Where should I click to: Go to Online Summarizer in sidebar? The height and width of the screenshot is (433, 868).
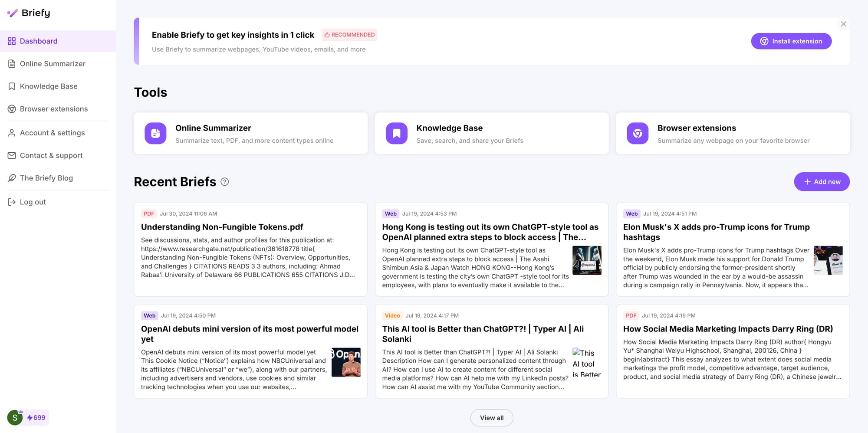pos(58,64)
